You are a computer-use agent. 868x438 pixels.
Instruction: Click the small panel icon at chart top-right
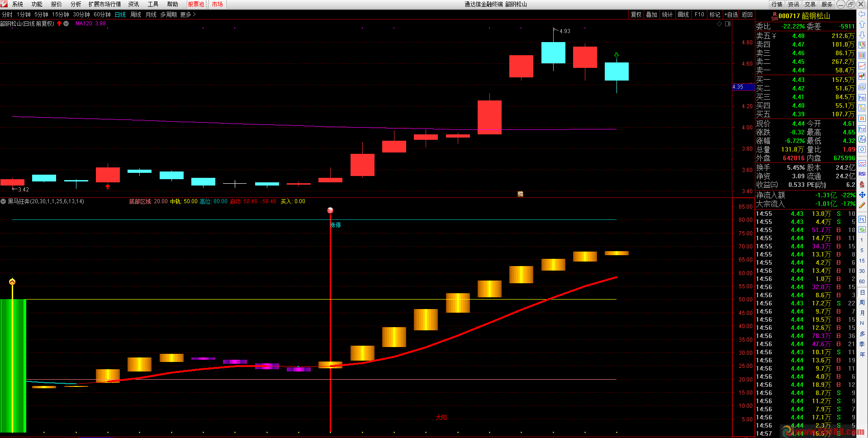pyautogui.click(x=728, y=24)
